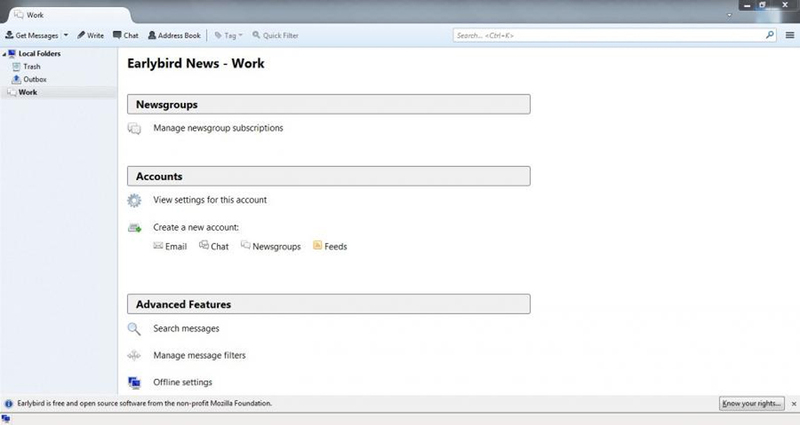Create a new Newsgroups account
The image size is (800, 425).
point(277,246)
